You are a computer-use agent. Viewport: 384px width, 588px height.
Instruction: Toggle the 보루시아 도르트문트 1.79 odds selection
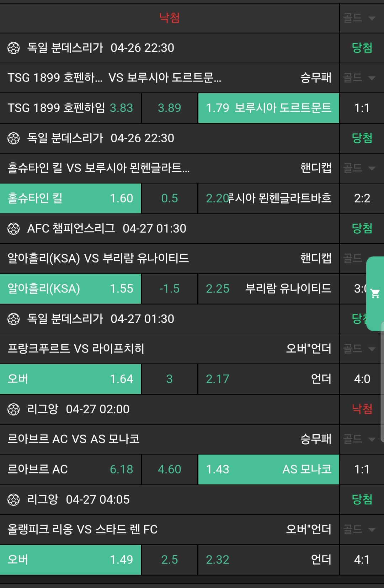point(268,108)
